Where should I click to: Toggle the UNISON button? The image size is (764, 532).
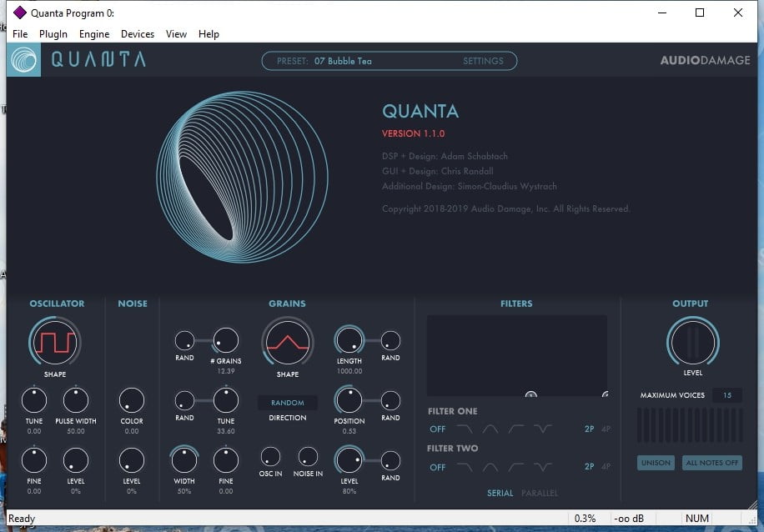(x=656, y=463)
